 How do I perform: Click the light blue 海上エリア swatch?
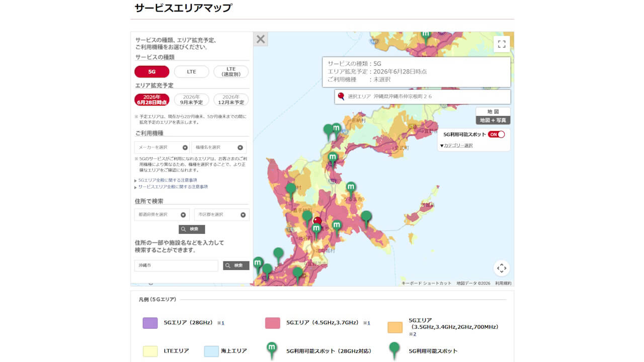pyautogui.click(x=211, y=351)
